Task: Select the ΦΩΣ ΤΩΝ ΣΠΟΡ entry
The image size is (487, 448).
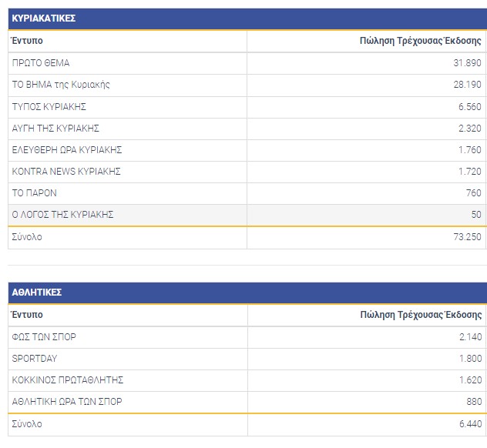Action: [44, 336]
